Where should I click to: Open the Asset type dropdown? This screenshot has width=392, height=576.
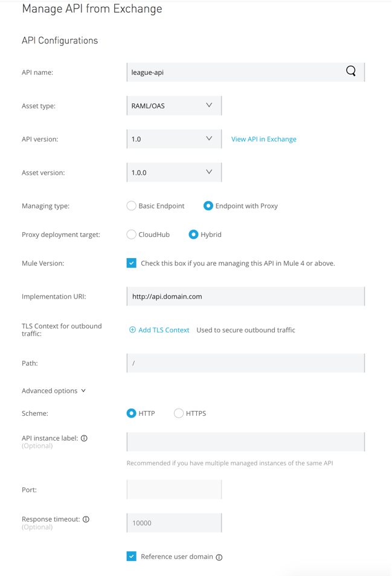[173, 105]
